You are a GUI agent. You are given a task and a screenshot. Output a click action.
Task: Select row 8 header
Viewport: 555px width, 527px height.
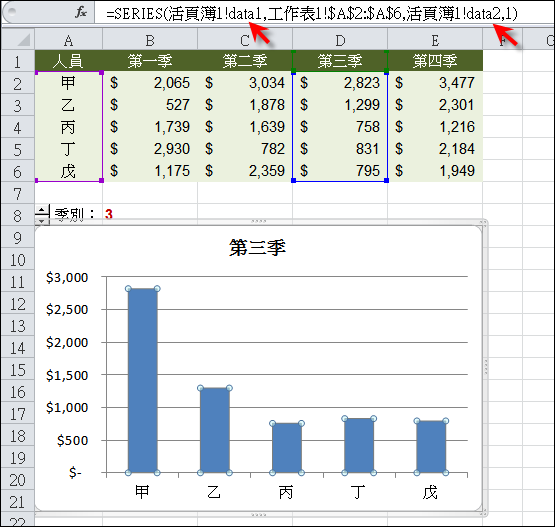pos(17,215)
